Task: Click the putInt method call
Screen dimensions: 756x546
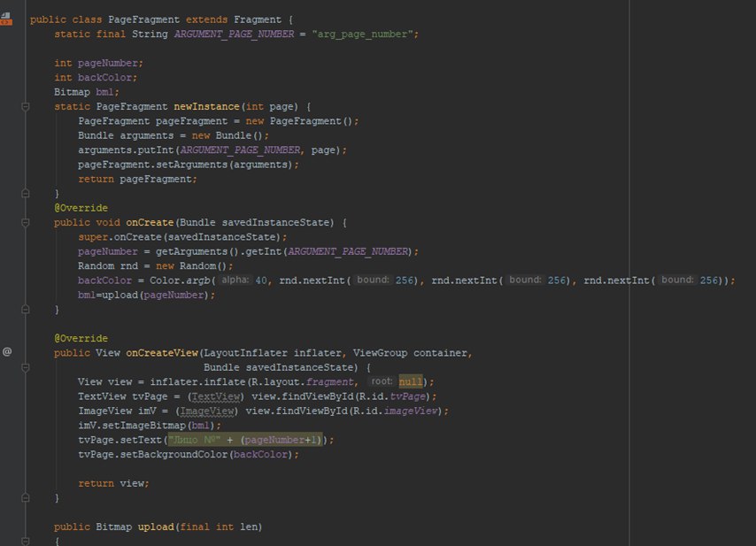Action: tap(156, 150)
